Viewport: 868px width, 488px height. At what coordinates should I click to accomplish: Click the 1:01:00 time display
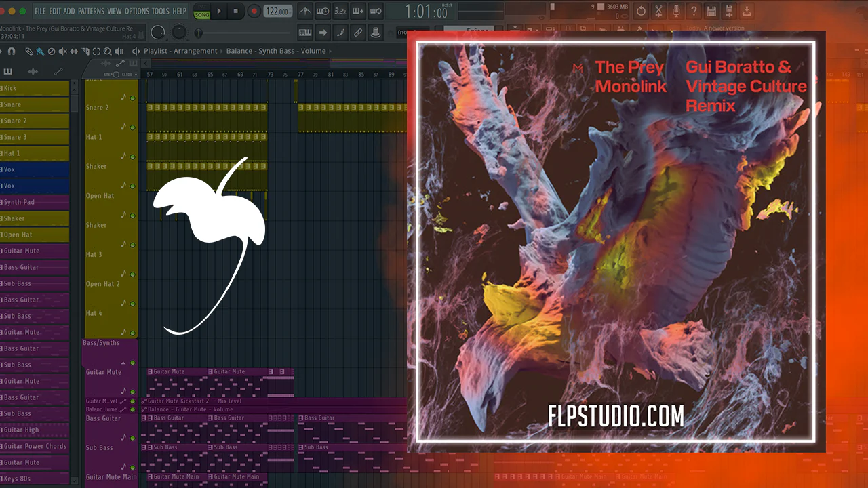(x=426, y=12)
